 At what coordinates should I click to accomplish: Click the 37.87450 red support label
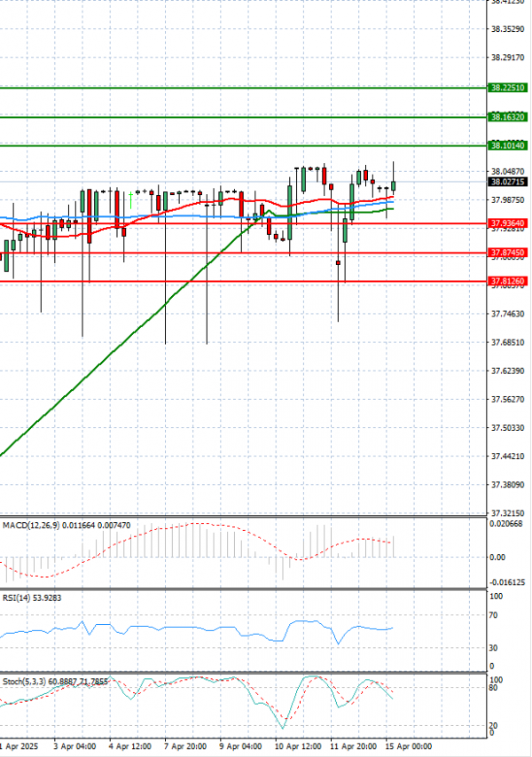point(507,253)
